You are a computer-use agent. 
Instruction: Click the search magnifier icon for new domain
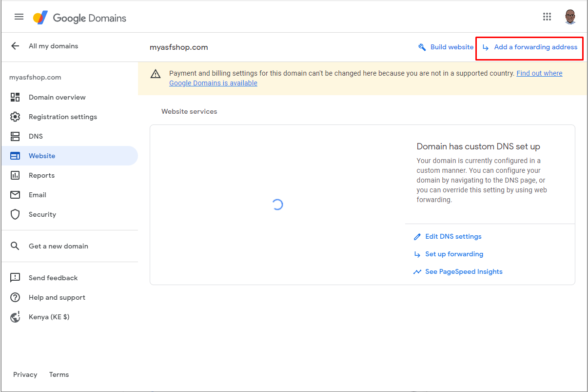coord(15,246)
